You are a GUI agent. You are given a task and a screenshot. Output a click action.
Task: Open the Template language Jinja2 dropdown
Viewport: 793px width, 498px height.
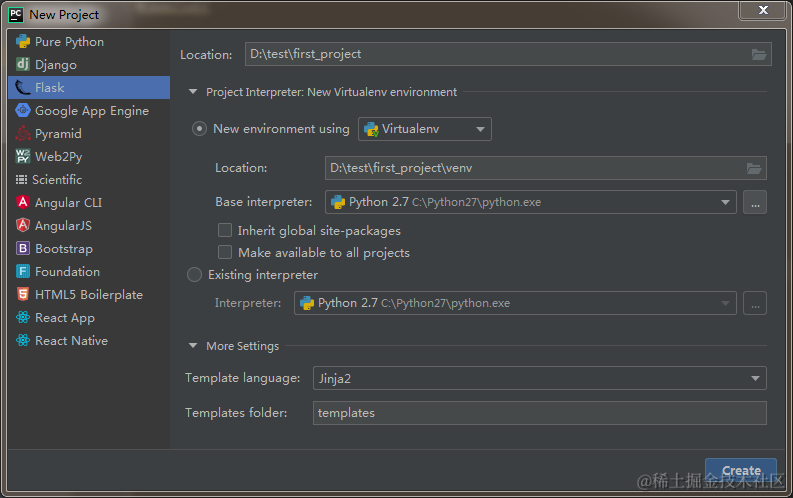(540, 378)
